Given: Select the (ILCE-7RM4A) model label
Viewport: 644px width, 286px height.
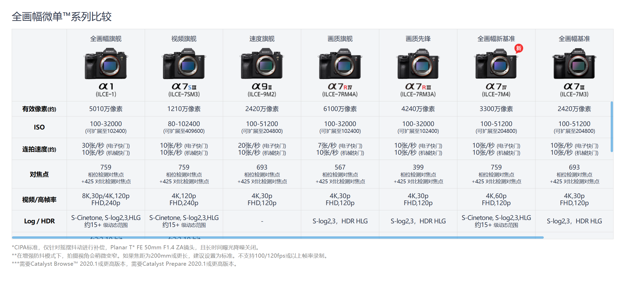Looking at the screenshot, I should 340,94.
